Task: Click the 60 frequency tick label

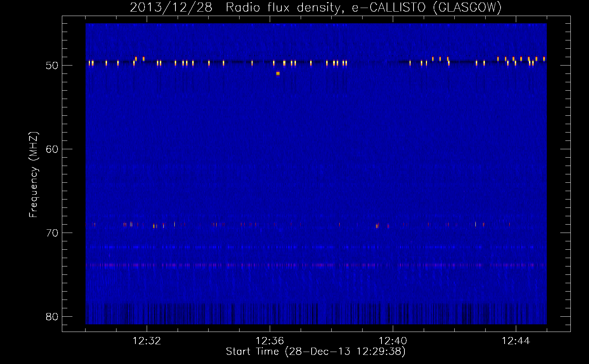Action: tap(52, 149)
